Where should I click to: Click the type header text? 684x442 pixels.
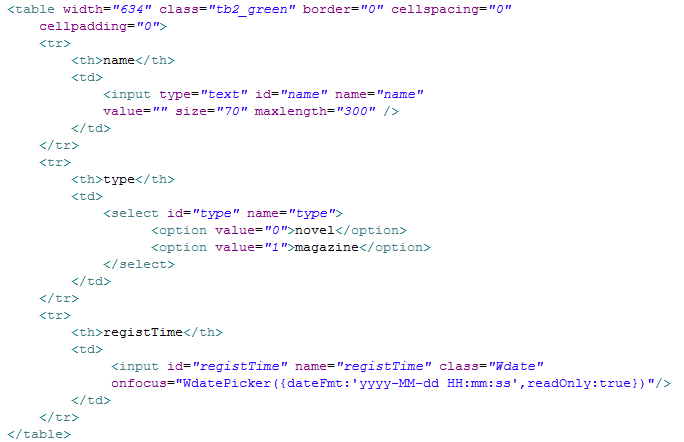click(119, 180)
